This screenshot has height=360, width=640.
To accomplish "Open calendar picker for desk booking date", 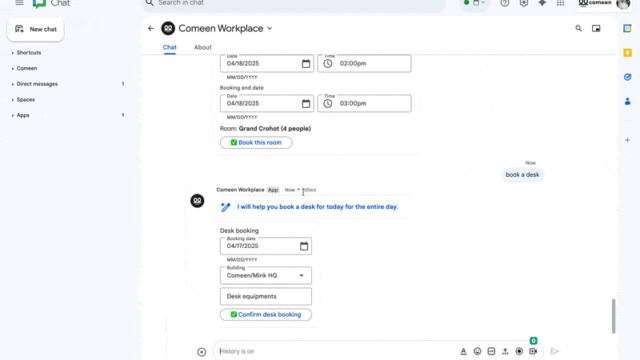I will [x=304, y=246].
